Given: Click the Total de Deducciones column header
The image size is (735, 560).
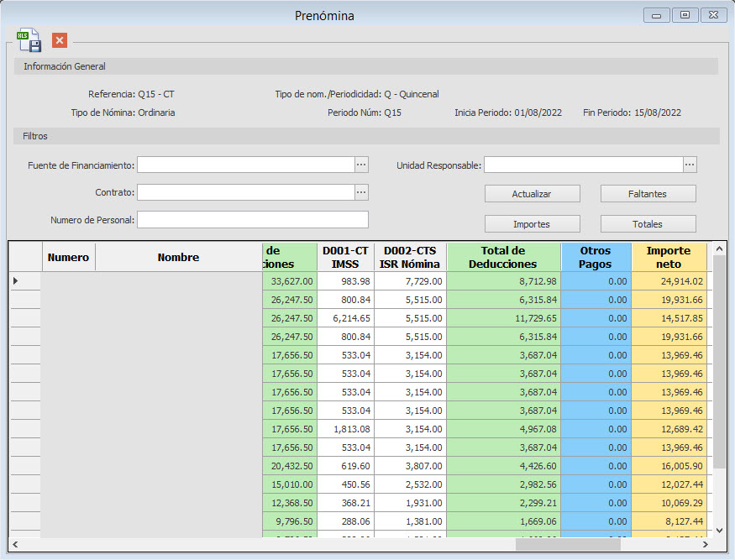Looking at the screenshot, I should click(x=503, y=257).
